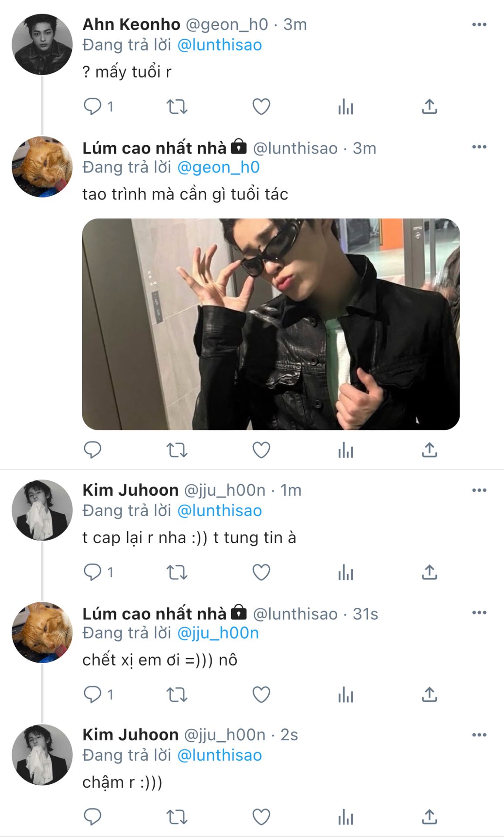Screen dimensions: 504x837
Task: Like Kim Juhoon's "chậm r :)))" tweet
Action: tap(261, 817)
